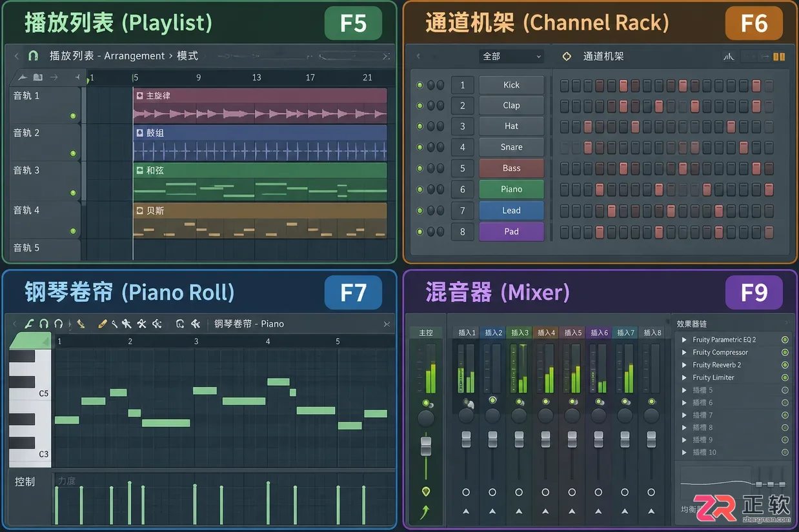The height and width of the screenshot is (532, 799).
Task: Select the pencil draw tool in the Piano Roll
Action: [x=103, y=324]
